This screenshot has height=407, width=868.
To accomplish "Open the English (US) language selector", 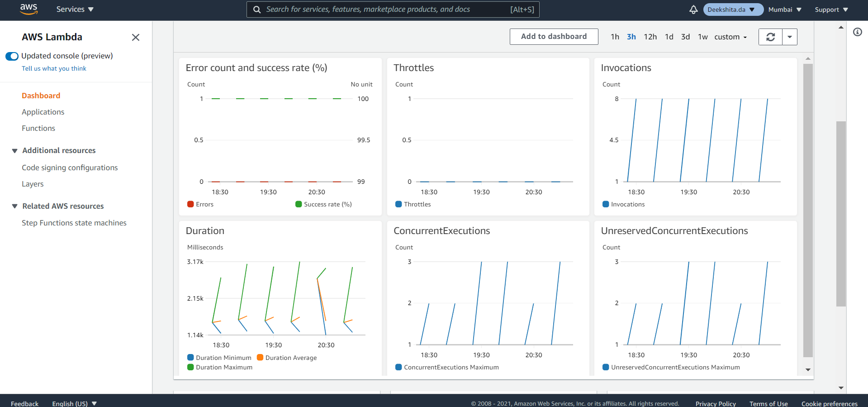I will 74,403.
